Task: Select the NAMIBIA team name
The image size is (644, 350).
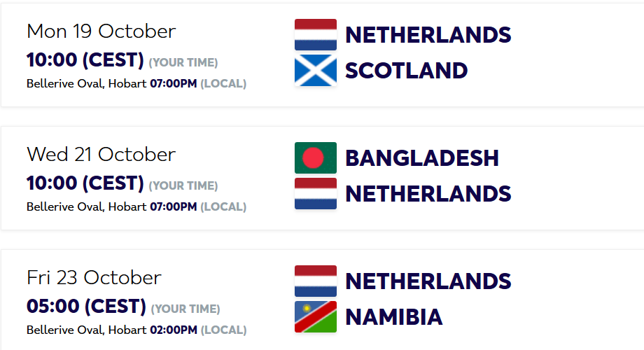Action: (x=394, y=317)
